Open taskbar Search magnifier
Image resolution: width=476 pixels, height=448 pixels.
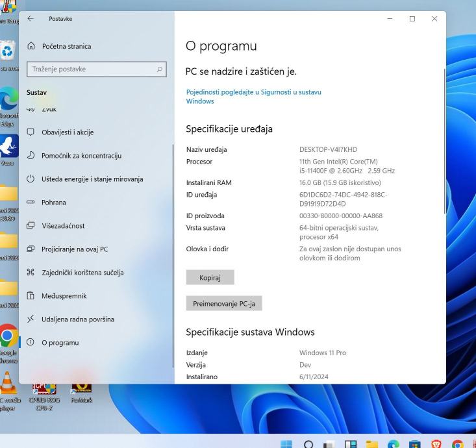[308, 444]
